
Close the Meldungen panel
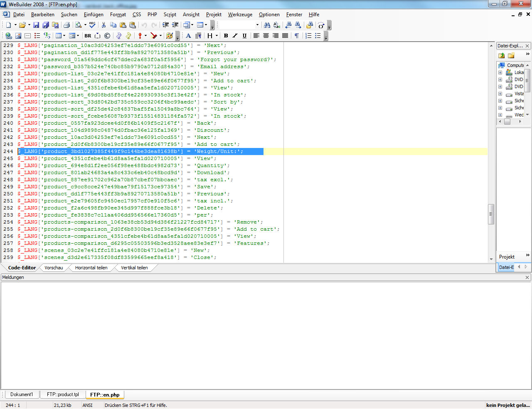click(527, 277)
